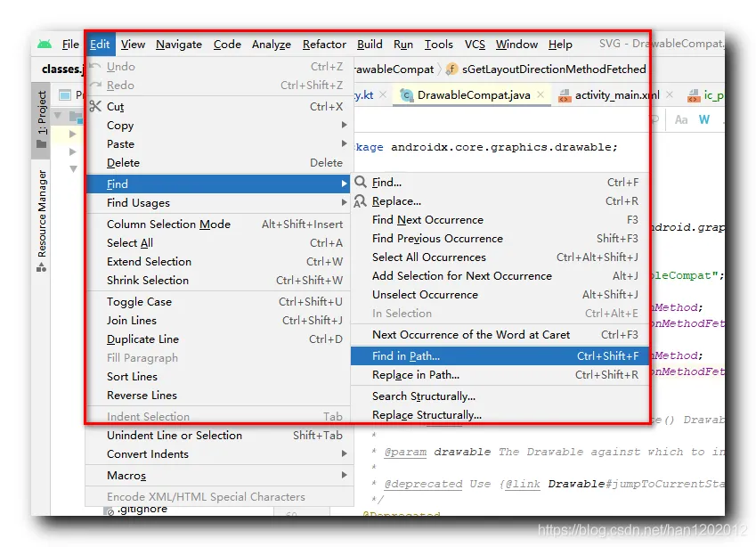This screenshot has height=547, width=756.
Task: Select Find in Path menu entry
Action: click(500, 356)
